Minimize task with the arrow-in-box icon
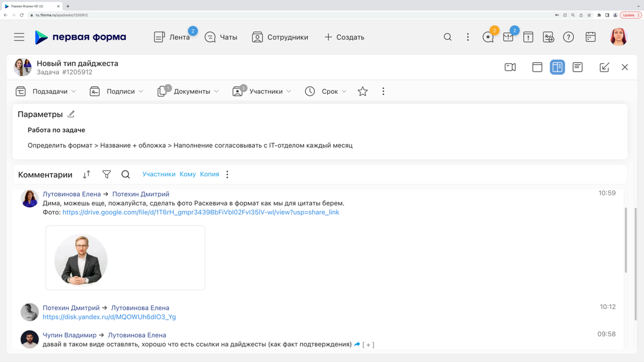Image resolution: width=644 pixels, height=362 pixels. click(604, 67)
